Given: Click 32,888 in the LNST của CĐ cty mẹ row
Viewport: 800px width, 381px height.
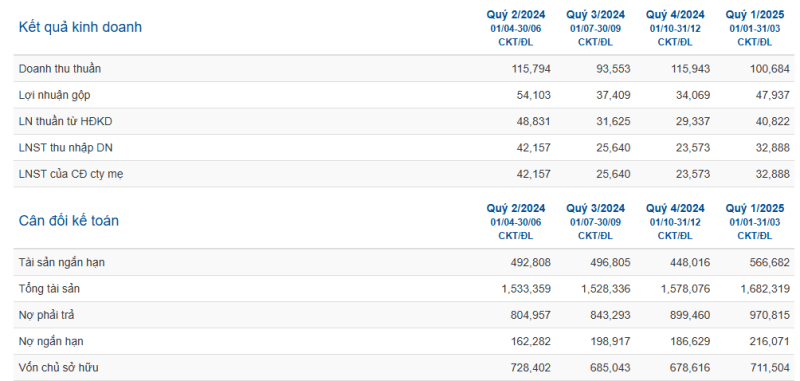Looking at the screenshot, I should pyautogui.click(x=772, y=174).
